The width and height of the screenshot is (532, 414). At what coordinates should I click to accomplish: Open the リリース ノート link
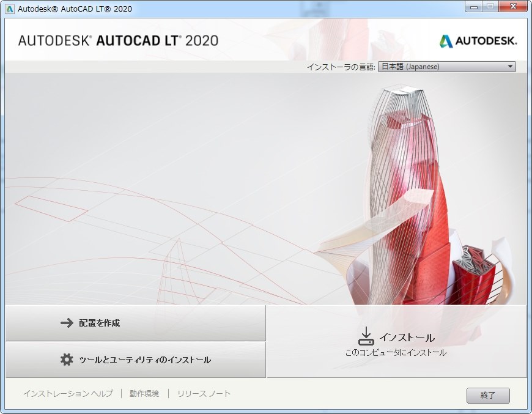[204, 394]
